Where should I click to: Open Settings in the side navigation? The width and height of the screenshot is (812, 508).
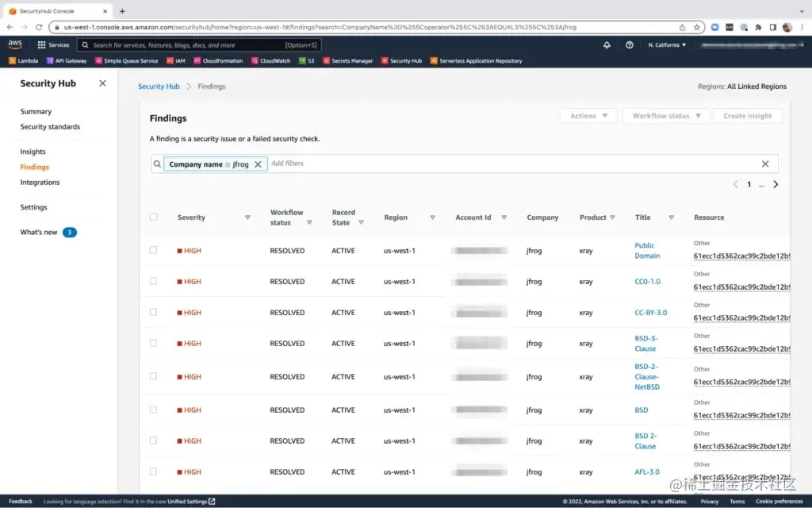tap(33, 207)
